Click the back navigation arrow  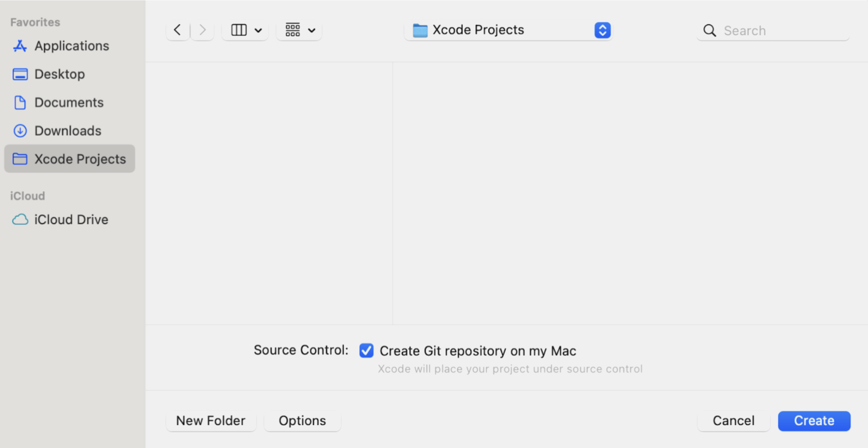(177, 30)
